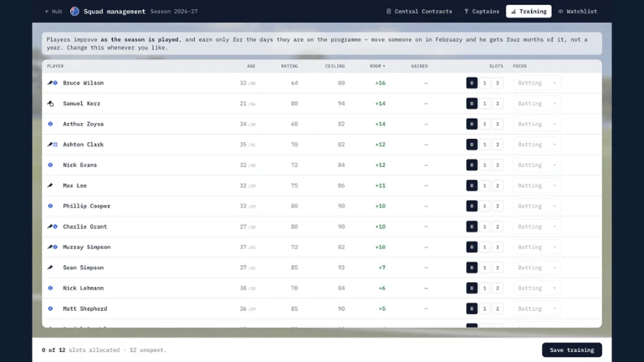Image resolution: width=644 pixels, height=362 pixels.
Task: Set Matt Shepherd's slots to 2
Action: click(x=497, y=308)
